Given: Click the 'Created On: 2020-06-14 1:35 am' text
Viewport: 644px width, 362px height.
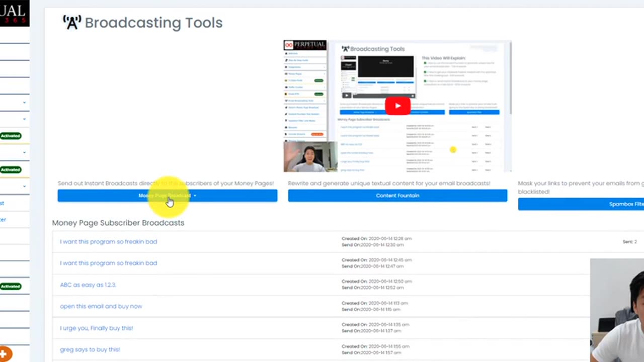Looking at the screenshot, I should click(375, 325).
